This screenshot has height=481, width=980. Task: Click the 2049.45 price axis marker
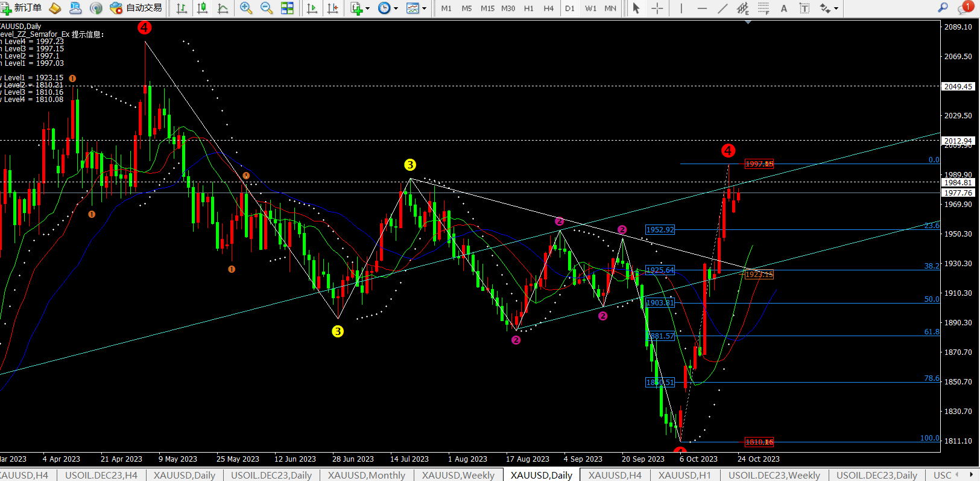click(958, 86)
